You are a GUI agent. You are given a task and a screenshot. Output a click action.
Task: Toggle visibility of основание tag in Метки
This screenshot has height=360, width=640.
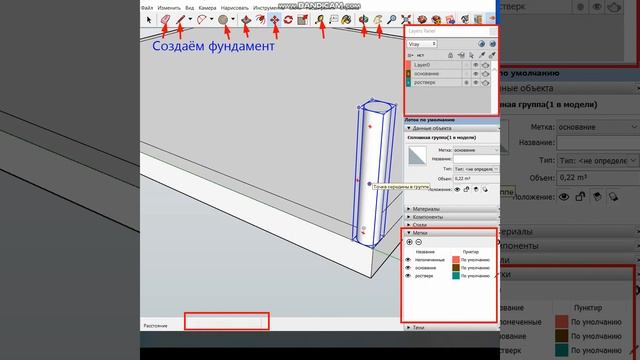pyautogui.click(x=408, y=268)
